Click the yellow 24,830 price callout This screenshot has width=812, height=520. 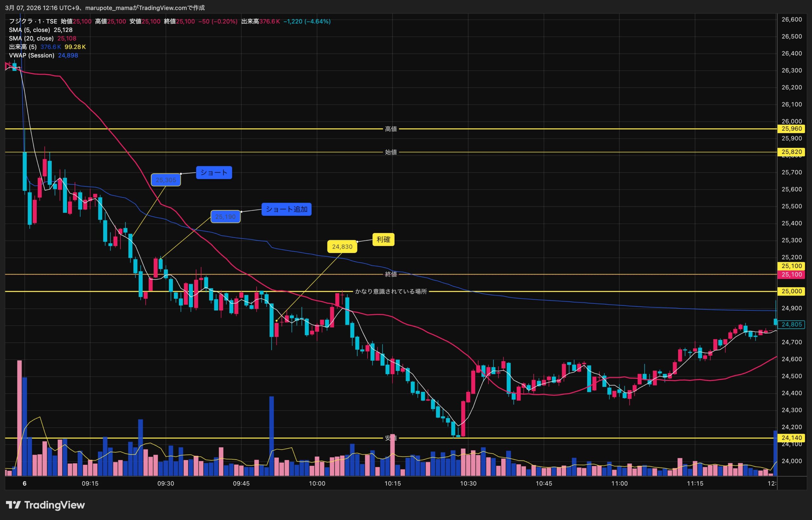342,247
